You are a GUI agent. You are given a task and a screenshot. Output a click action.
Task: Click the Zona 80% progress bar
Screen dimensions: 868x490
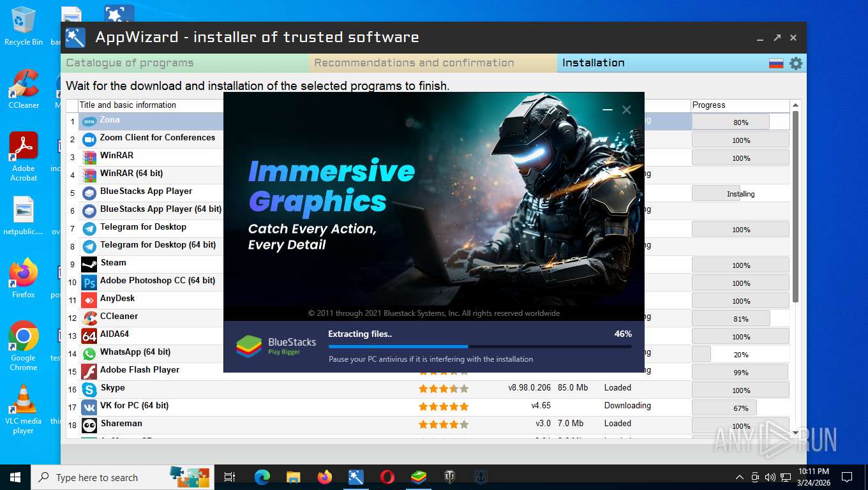(x=740, y=122)
